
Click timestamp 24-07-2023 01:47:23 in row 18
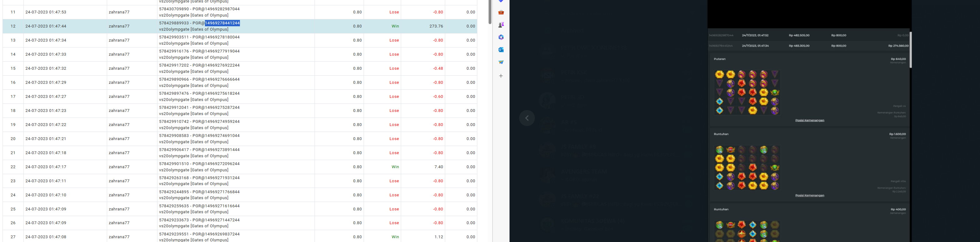[46, 111]
